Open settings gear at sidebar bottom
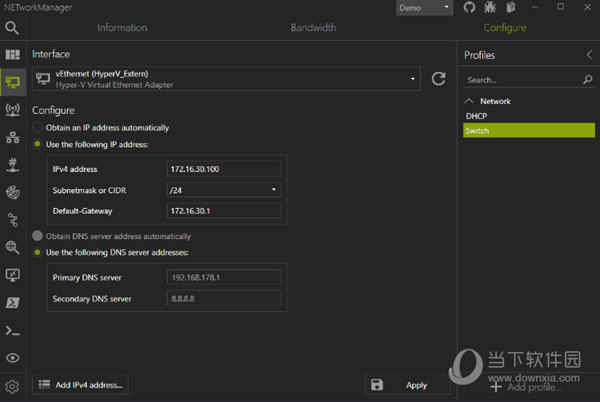Viewport: 600px width, 402px height. click(12, 386)
